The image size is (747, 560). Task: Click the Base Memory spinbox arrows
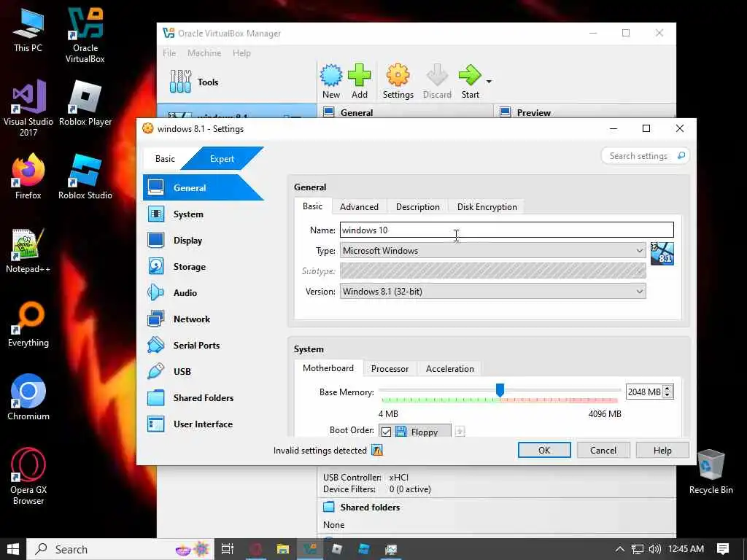point(667,392)
